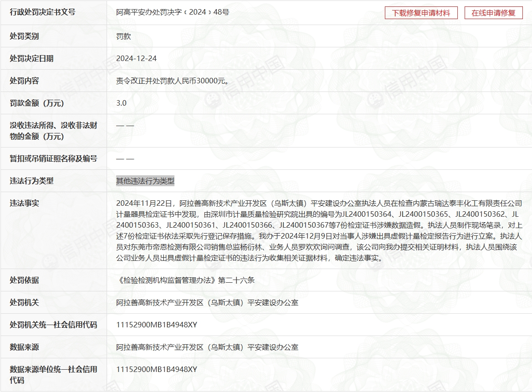This screenshot has width=532, height=392.
Task: Click the 违法事实 paragraph starting 2024年11月22日
Action: coord(319,230)
